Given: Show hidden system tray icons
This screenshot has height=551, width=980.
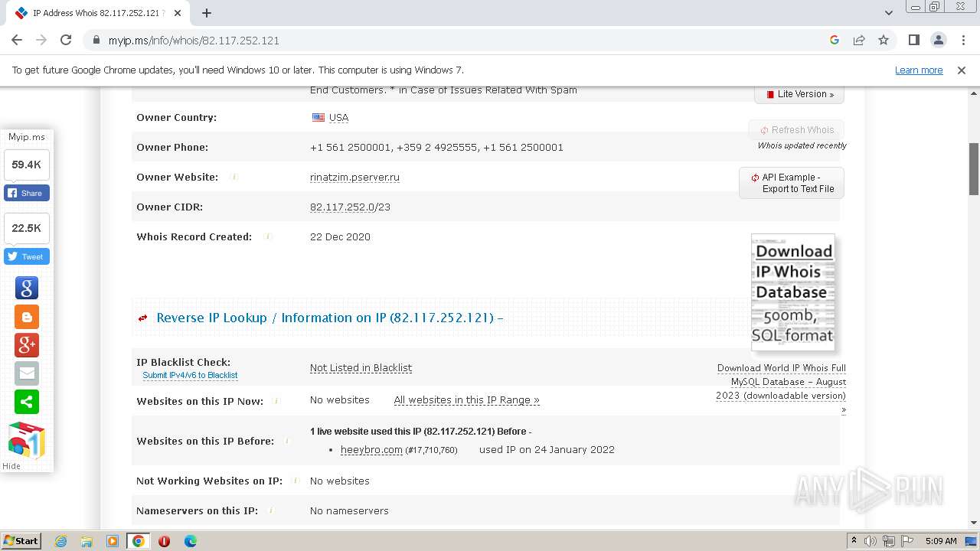Looking at the screenshot, I should (x=854, y=541).
